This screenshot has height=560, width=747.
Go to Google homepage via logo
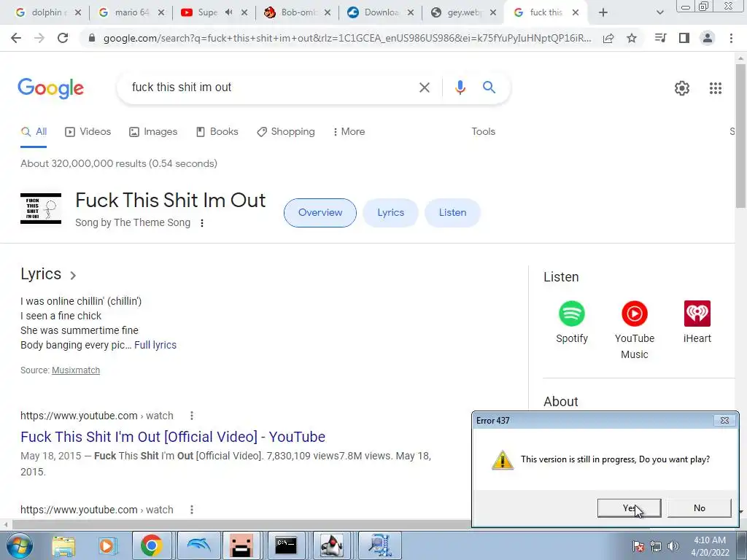click(x=50, y=88)
